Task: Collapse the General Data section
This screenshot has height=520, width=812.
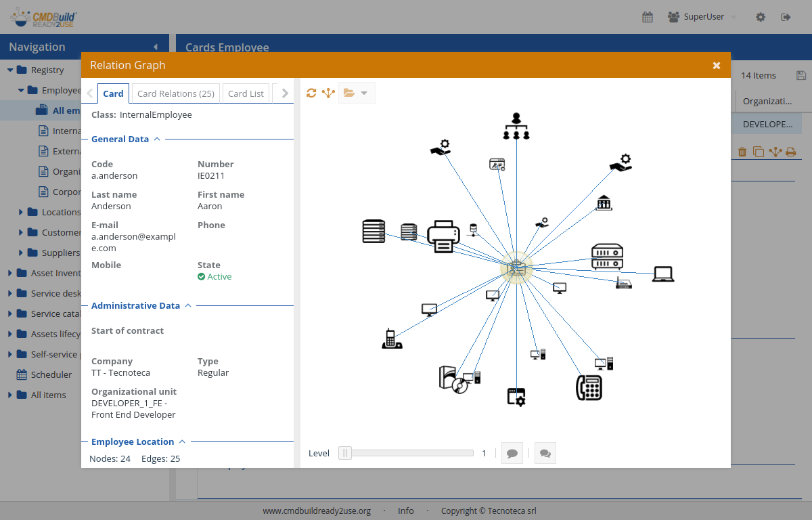Action: [x=157, y=139]
